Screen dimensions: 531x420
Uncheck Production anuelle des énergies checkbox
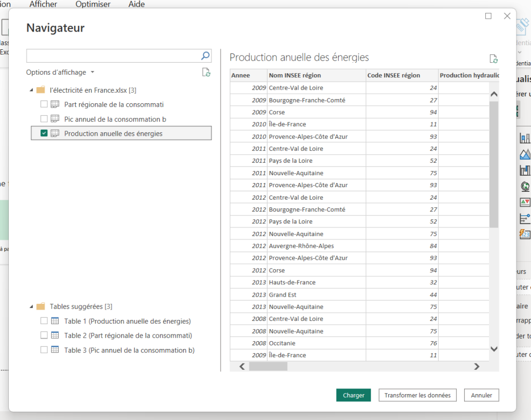tap(44, 133)
